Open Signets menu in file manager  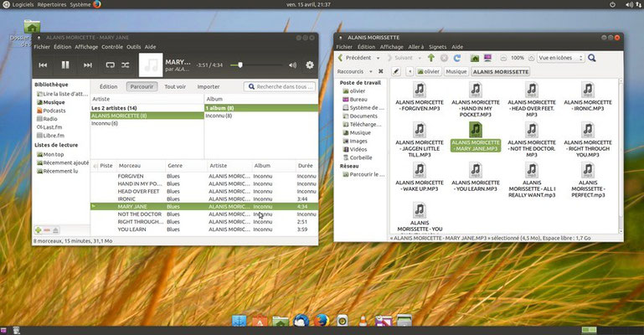coord(437,47)
